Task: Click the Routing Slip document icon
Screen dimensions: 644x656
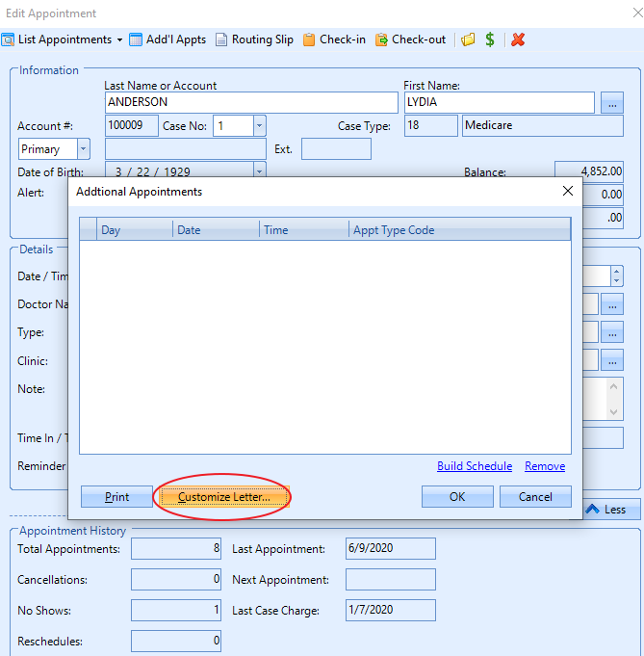Action: [x=221, y=39]
